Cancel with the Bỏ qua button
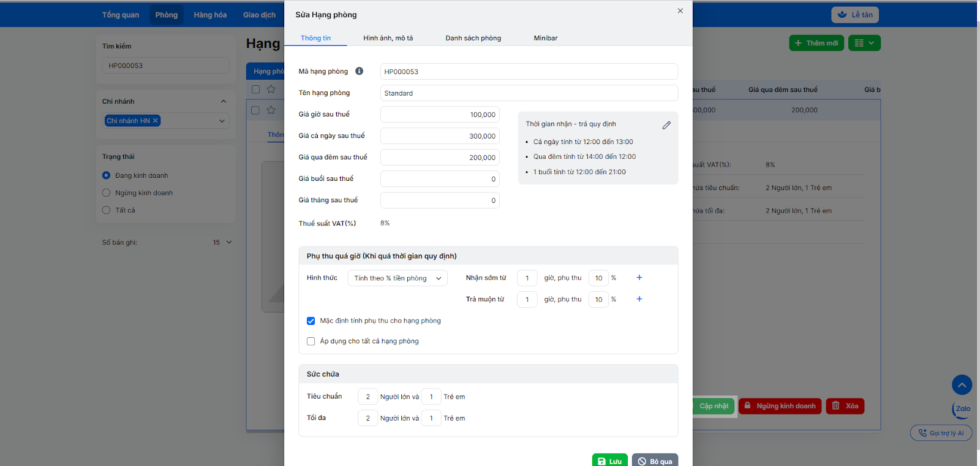980x466 pixels. coord(655,461)
